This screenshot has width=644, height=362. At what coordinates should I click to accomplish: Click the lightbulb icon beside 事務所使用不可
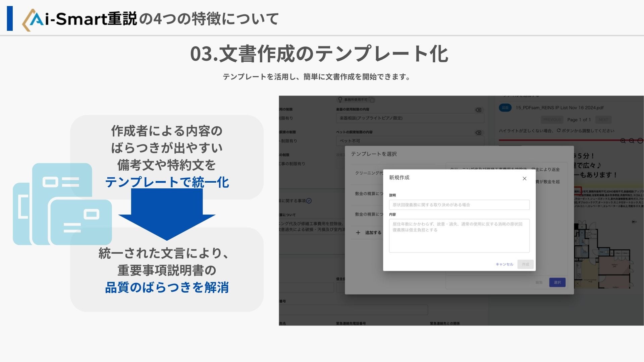340,100
